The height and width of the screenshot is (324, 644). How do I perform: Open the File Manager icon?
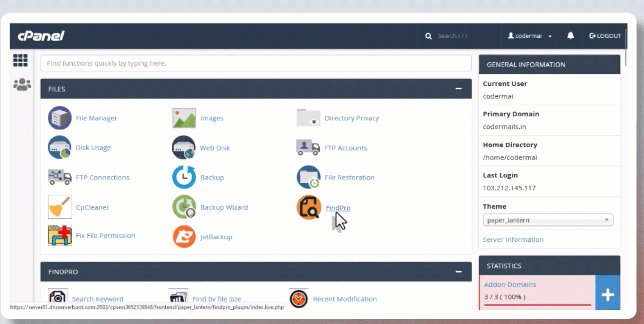(59, 118)
